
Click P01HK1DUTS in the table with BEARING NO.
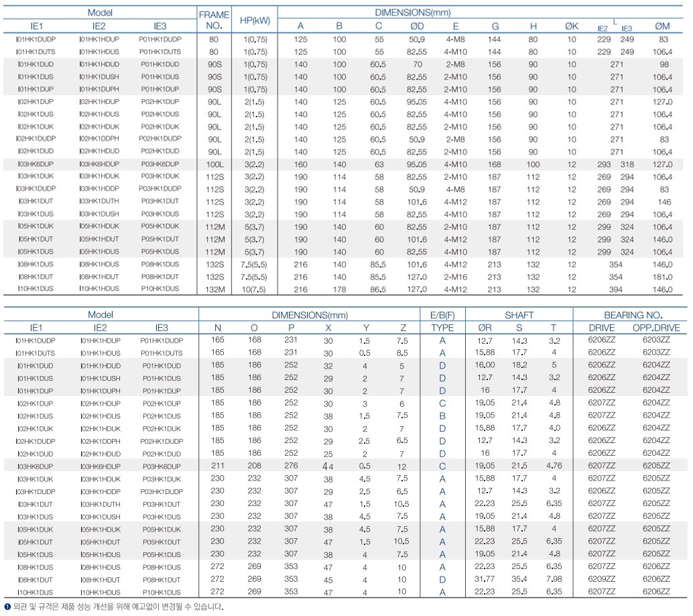click(162, 353)
